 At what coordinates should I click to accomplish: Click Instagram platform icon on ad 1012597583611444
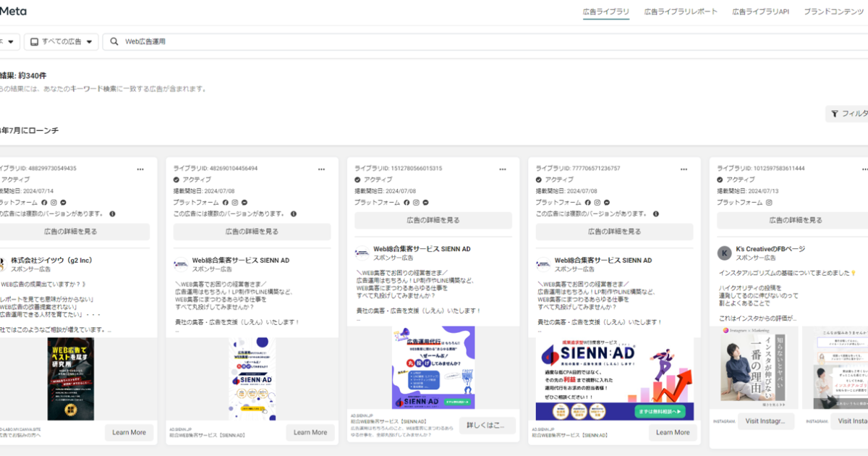tap(769, 203)
